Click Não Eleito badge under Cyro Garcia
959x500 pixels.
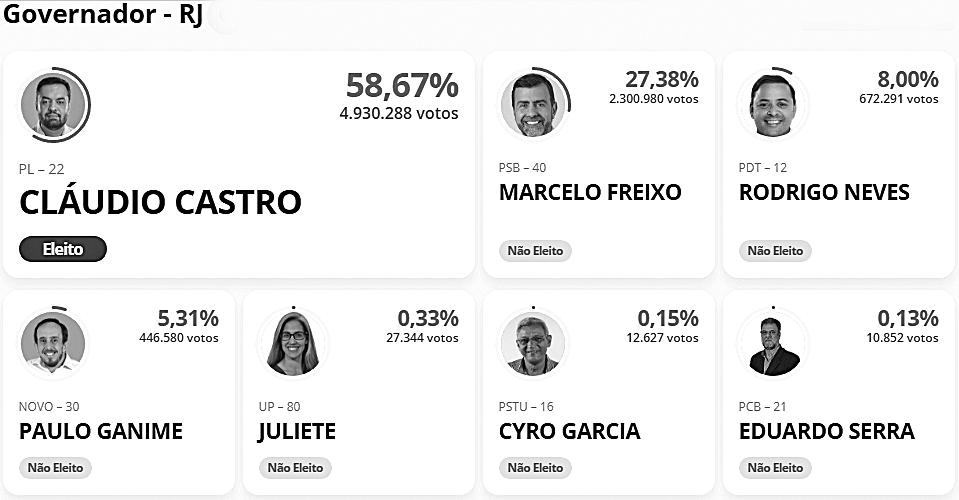point(535,468)
